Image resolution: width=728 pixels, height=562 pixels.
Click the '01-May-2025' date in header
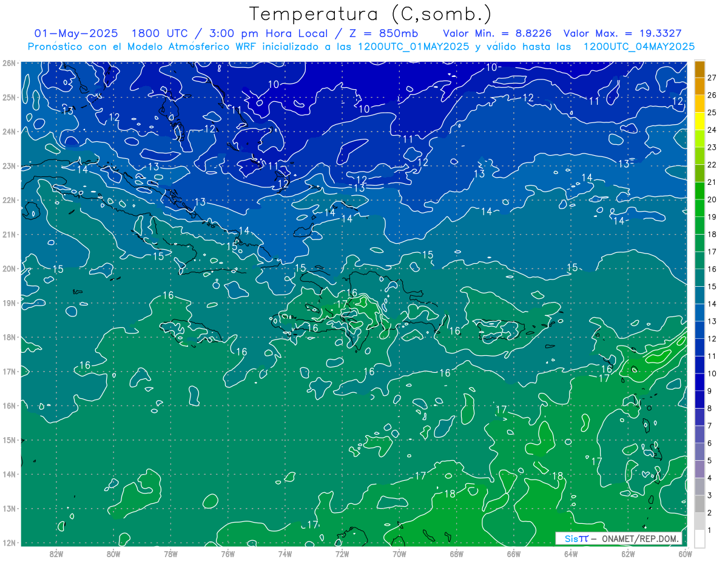(76, 33)
